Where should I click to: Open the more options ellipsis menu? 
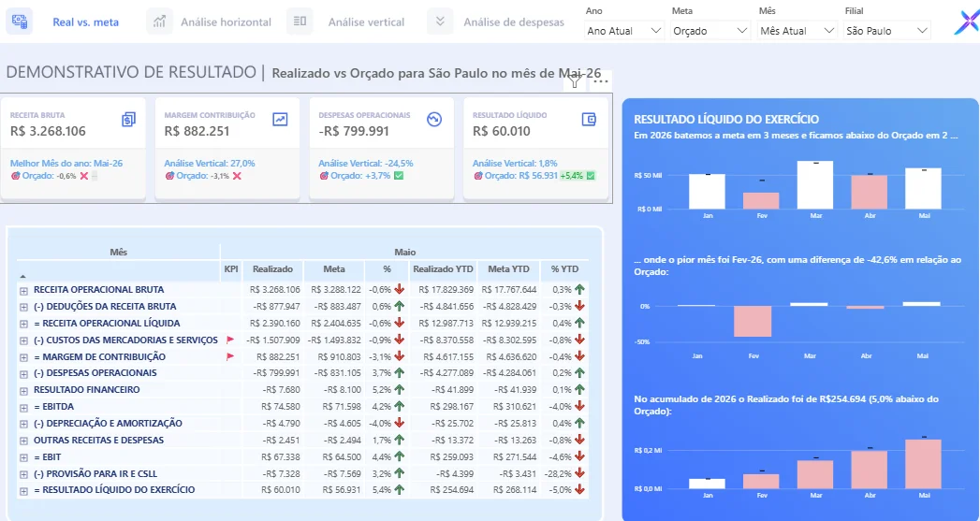601,81
